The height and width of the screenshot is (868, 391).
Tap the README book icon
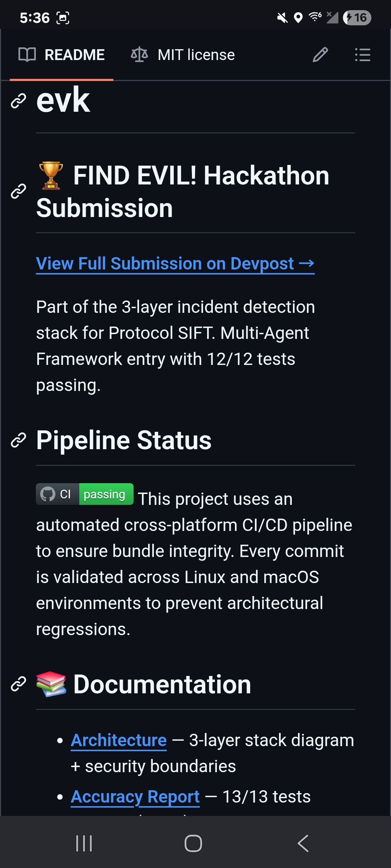27,55
